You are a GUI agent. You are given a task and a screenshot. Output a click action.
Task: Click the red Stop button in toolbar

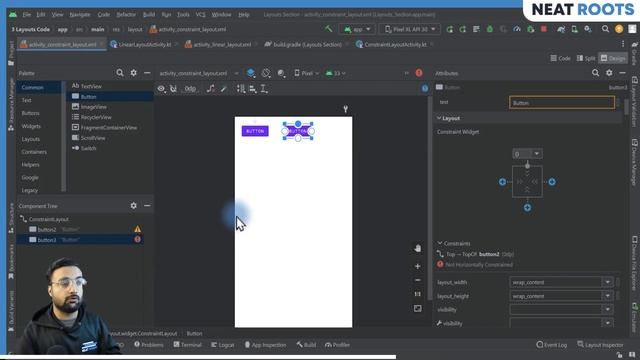(544, 29)
